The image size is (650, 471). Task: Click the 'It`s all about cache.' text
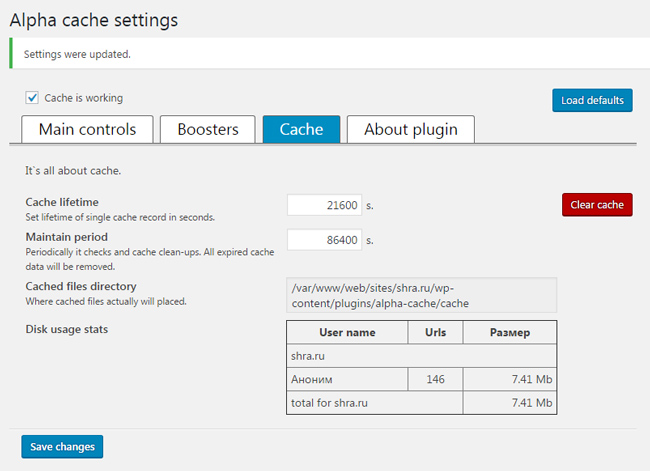coord(73,170)
